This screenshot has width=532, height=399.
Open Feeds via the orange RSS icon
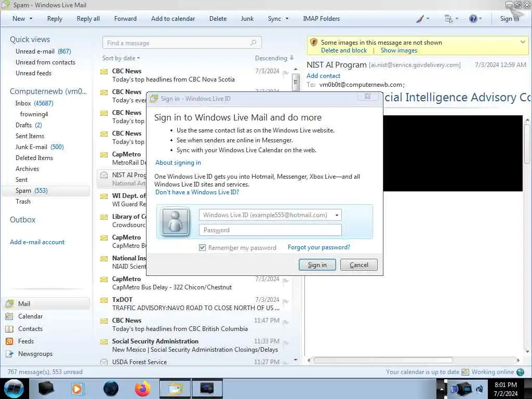(x=9, y=341)
